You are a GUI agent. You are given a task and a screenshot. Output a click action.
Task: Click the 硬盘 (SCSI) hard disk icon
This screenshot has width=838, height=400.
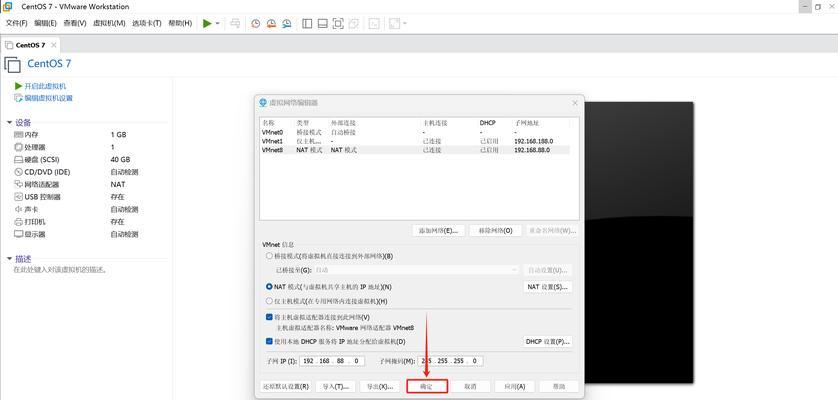point(18,159)
